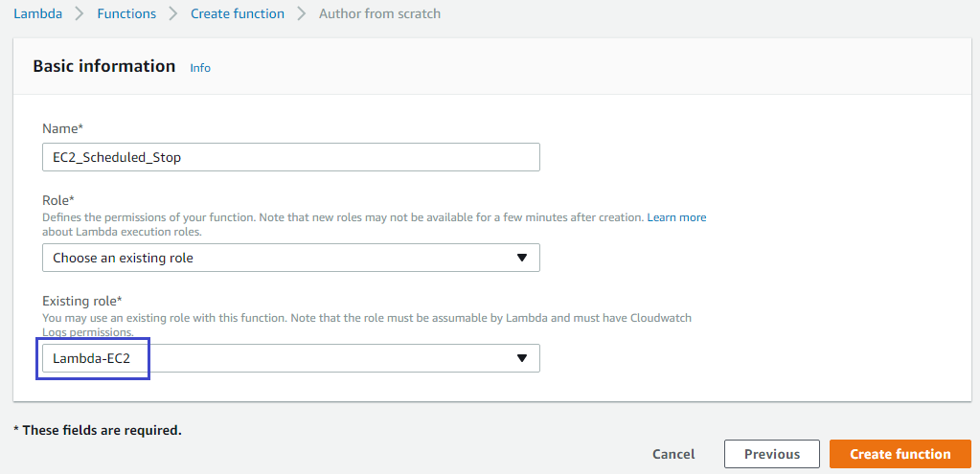Click the arrow icon on Existing role dropdown

[522, 358]
